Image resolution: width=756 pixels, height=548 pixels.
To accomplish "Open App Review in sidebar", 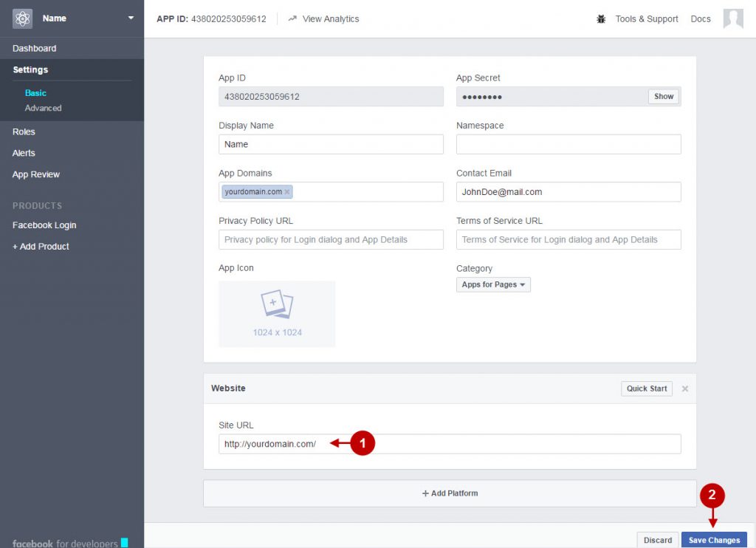I will click(35, 174).
